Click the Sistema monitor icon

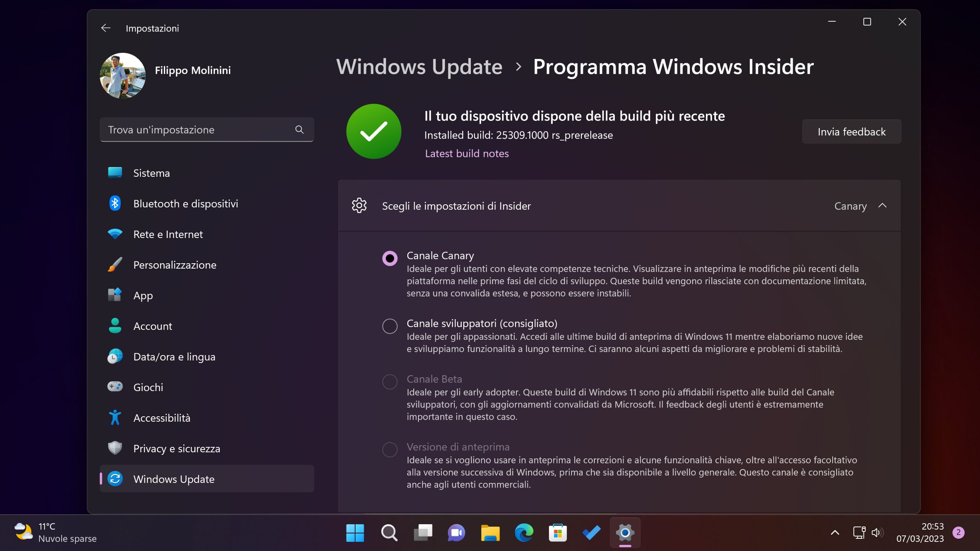point(115,173)
